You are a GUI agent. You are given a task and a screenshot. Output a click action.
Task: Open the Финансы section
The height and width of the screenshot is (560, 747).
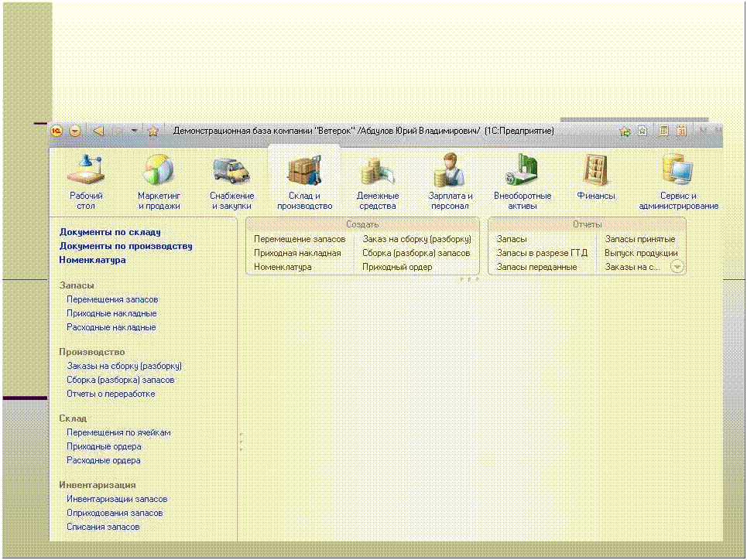(596, 177)
